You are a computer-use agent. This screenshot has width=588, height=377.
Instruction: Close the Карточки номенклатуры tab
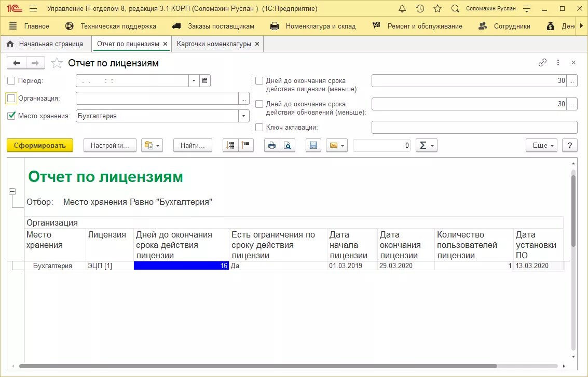point(257,44)
